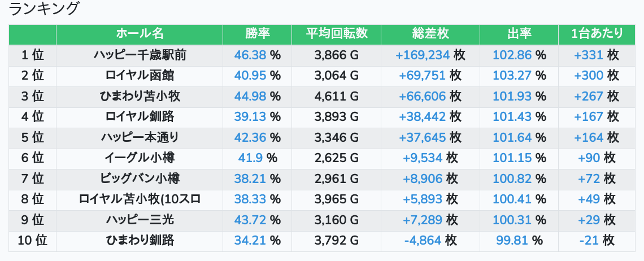The height and width of the screenshot is (261, 644).
Task: Click the 勝率 column header
Action: click(x=257, y=34)
